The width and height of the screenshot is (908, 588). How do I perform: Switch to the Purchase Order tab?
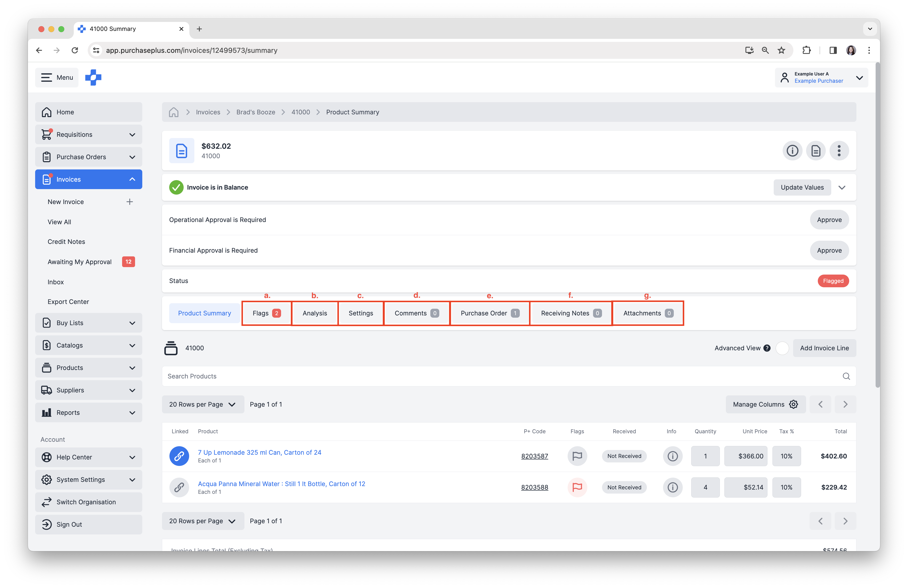490,313
